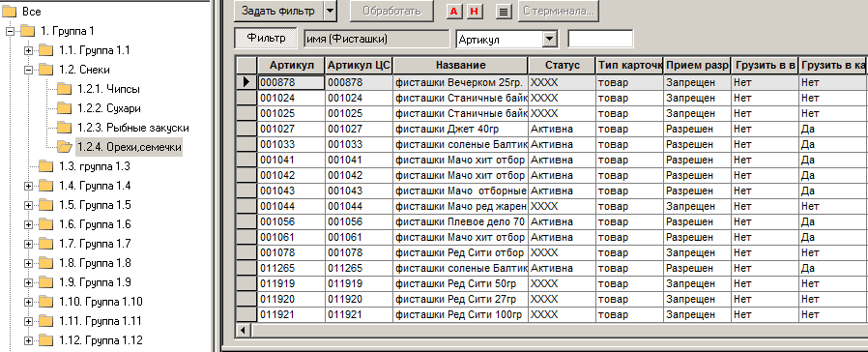This screenshot has width=868, height=352.
Task: Expand the '1.4. Группа 1.4' node
Action: 28,186
